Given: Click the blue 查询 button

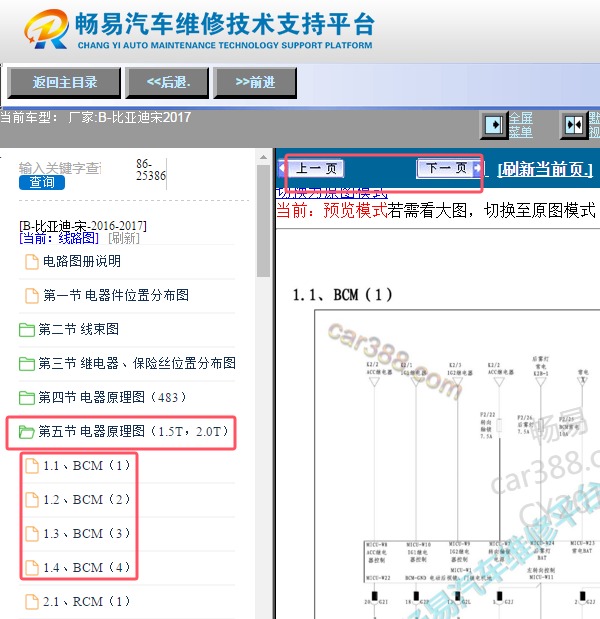Looking at the screenshot, I should pyautogui.click(x=42, y=182).
